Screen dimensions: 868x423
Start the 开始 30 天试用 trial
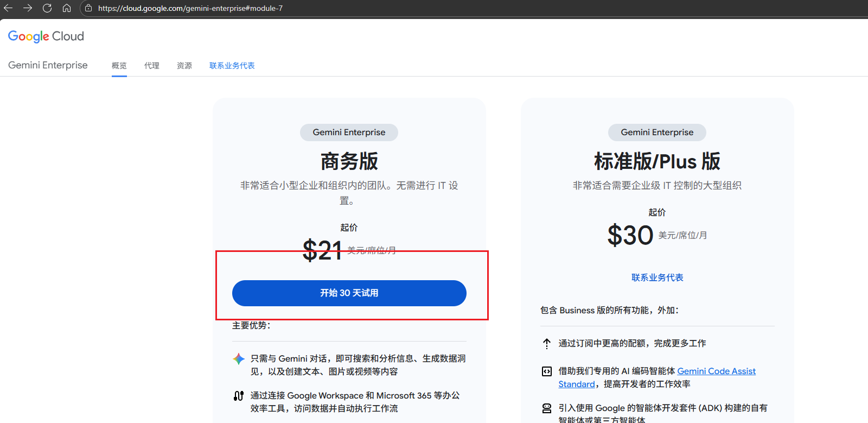[349, 293]
